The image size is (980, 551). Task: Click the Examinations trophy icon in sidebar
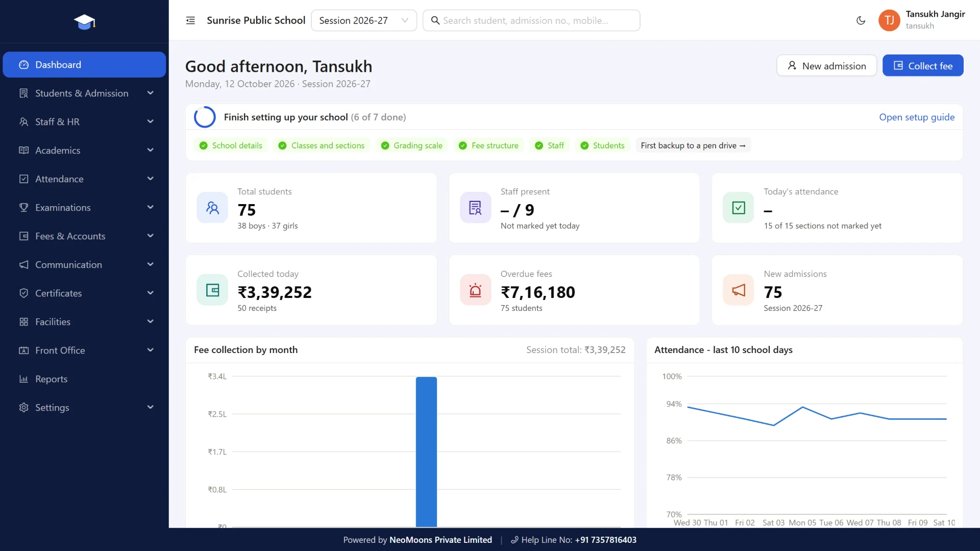click(x=23, y=207)
